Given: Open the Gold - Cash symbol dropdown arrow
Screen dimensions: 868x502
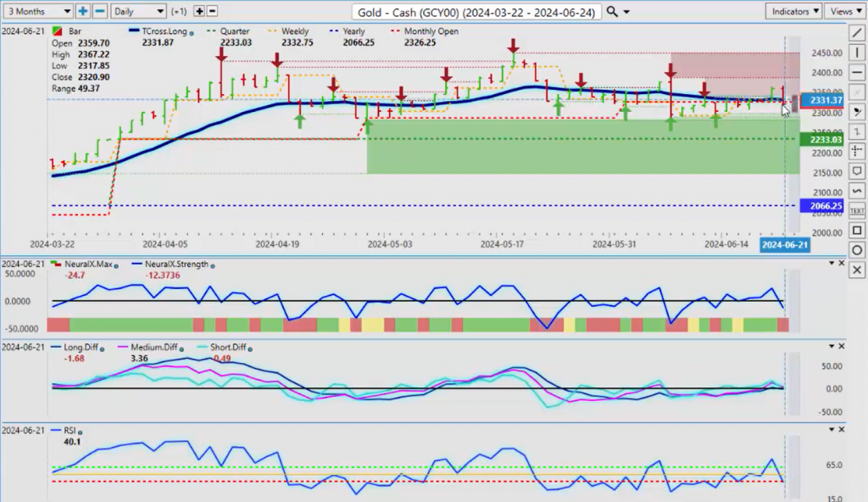Looking at the screenshot, I should (626, 12).
